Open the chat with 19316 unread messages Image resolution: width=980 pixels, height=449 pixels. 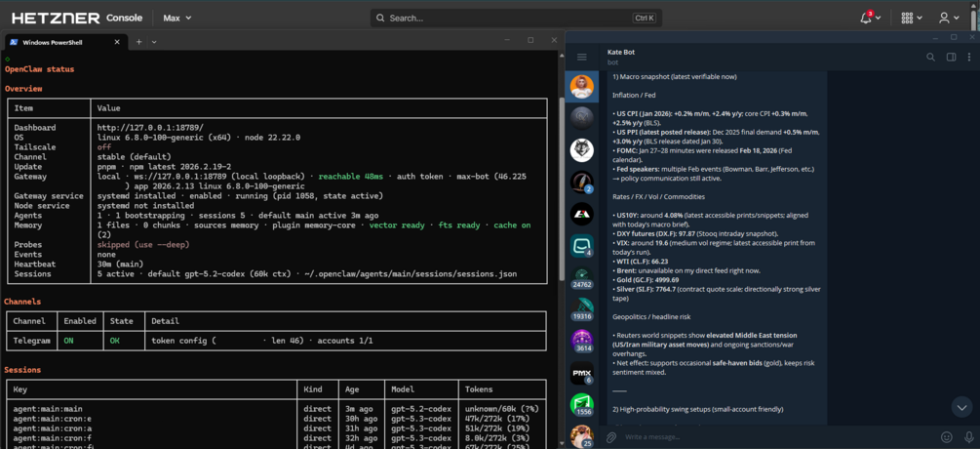[x=582, y=309]
